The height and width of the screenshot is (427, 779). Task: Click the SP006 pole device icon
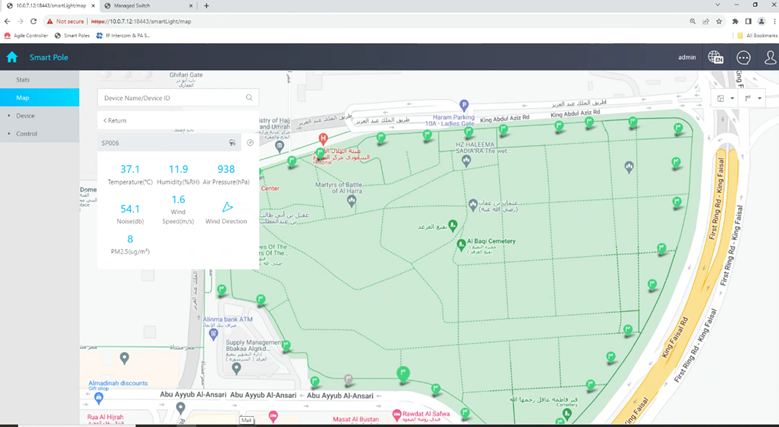pyautogui.click(x=232, y=143)
